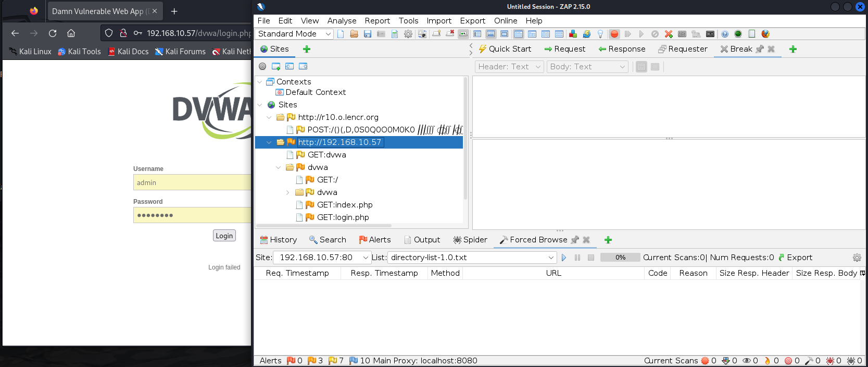Open the Site 192.168.10.57:80 dropdown
This screenshot has width=868, height=367.
point(321,258)
